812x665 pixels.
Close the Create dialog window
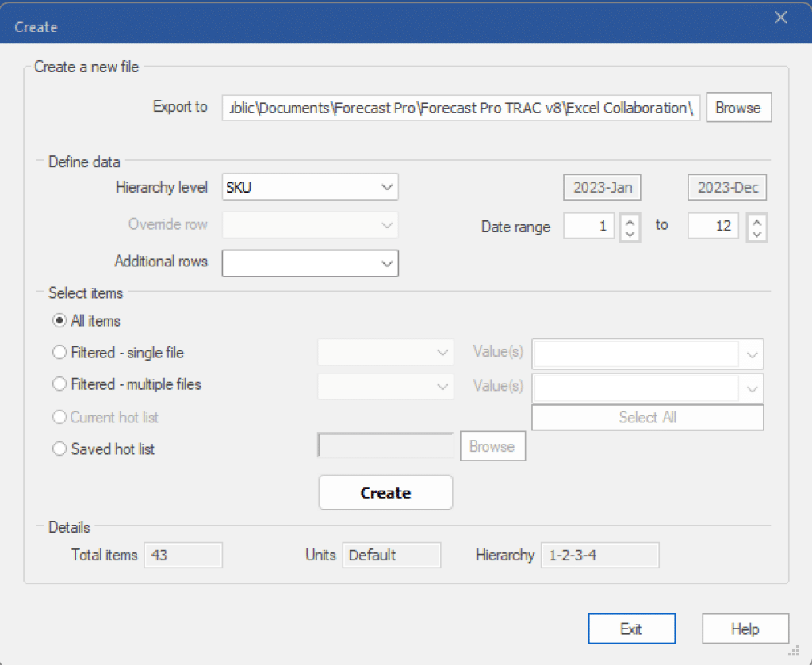[780, 17]
